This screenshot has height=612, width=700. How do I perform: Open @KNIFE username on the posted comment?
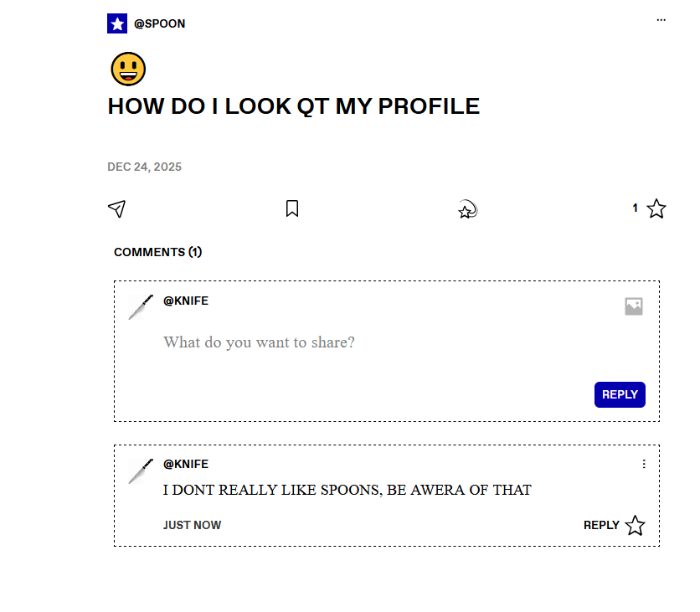[x=186, y=465]
